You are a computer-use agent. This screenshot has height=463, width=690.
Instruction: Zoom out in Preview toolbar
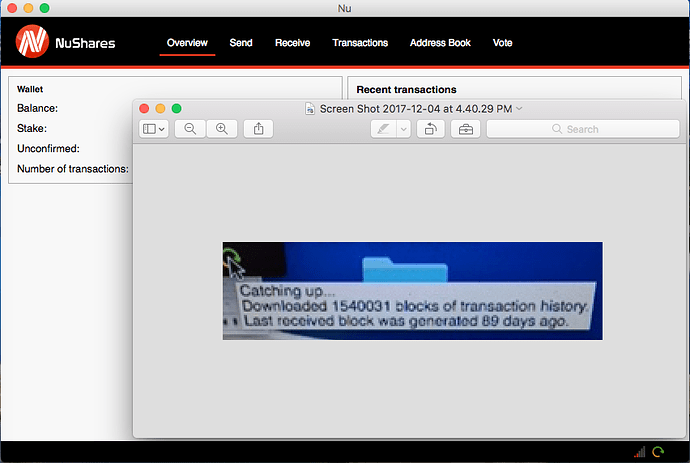coord(190,129)
